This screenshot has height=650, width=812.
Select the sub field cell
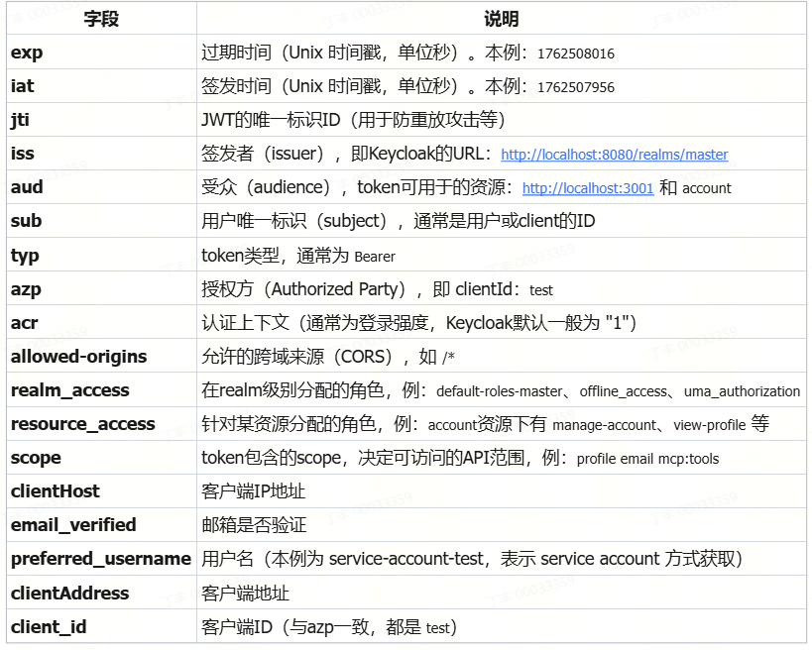26,221
